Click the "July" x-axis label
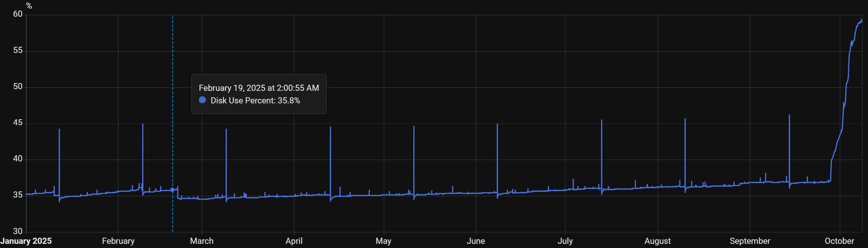 (565, 241)
